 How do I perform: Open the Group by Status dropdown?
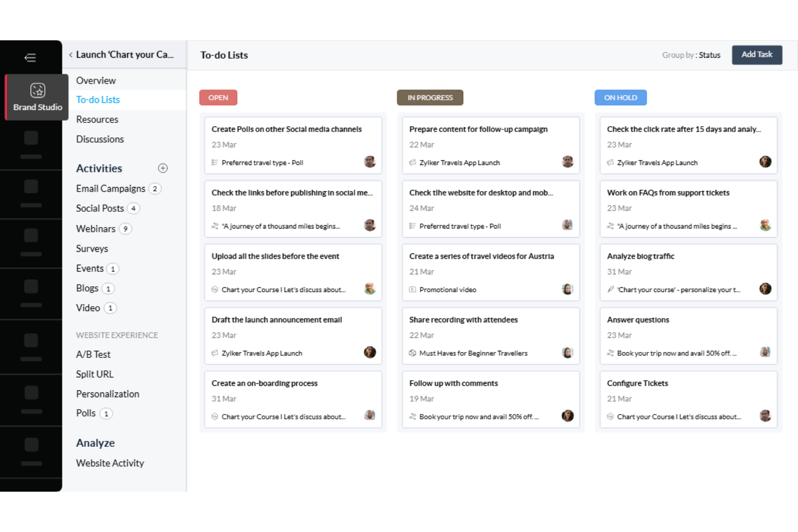(x=691, y=54)
